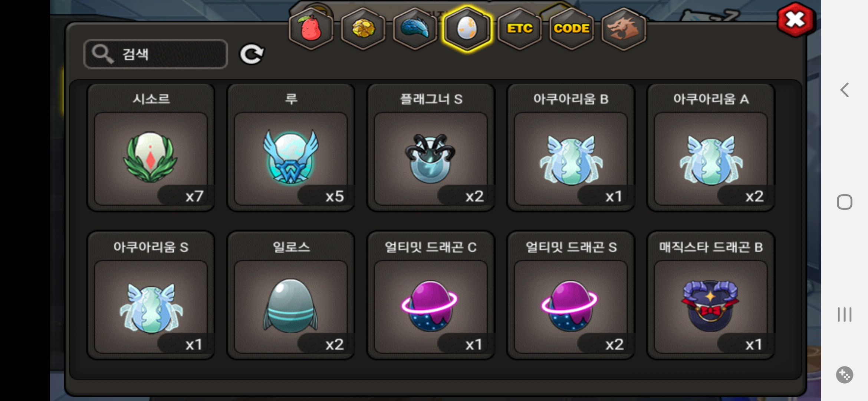Tap the Android back navigation arrow
868x401 pixels.
[x=845, y=90]
